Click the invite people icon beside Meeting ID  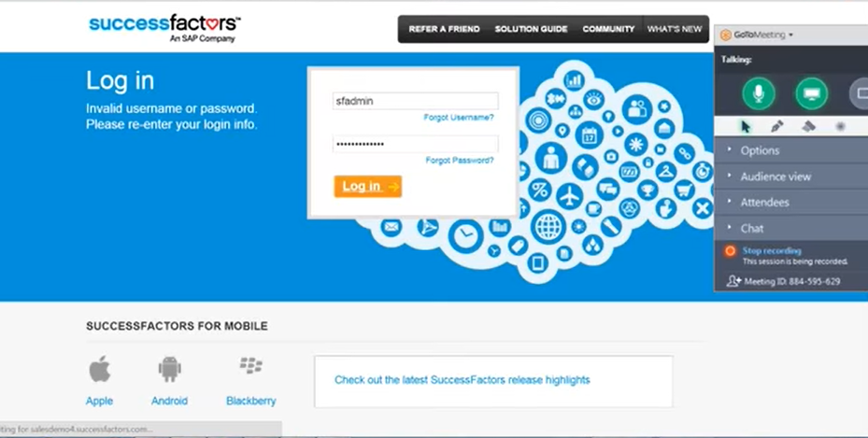(x=733, y=281)
